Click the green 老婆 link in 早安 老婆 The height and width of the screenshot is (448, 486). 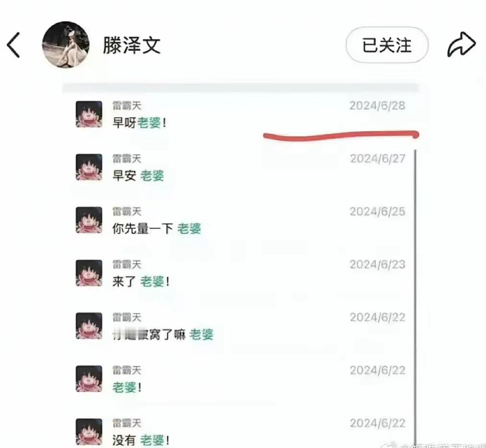[152, 176]
